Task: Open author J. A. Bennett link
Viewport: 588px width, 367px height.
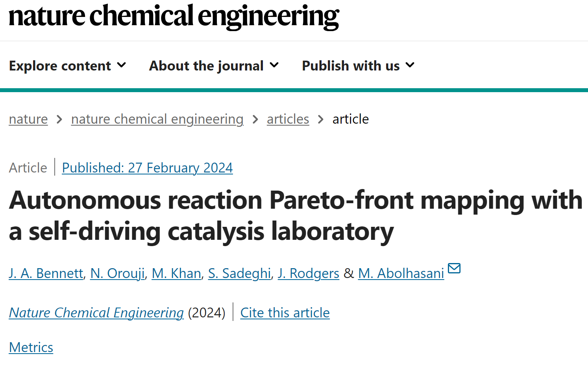Action: tap(46, 273)
